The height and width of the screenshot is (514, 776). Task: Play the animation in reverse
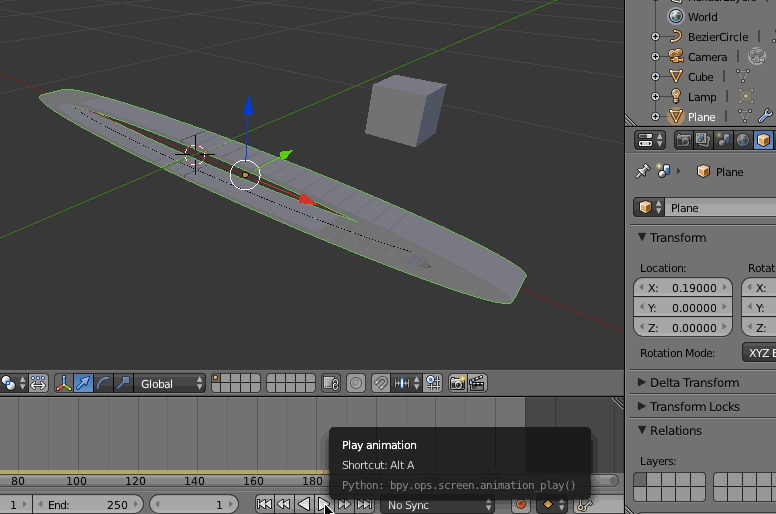(304, 505)
